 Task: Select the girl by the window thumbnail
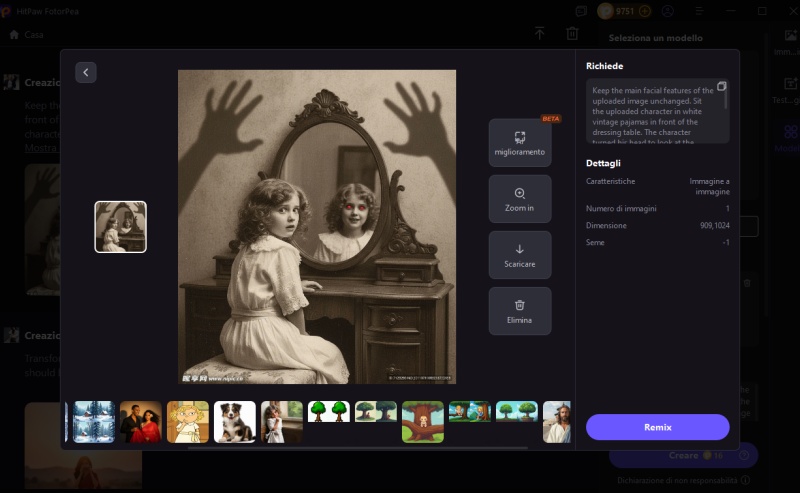coord(282,422)
